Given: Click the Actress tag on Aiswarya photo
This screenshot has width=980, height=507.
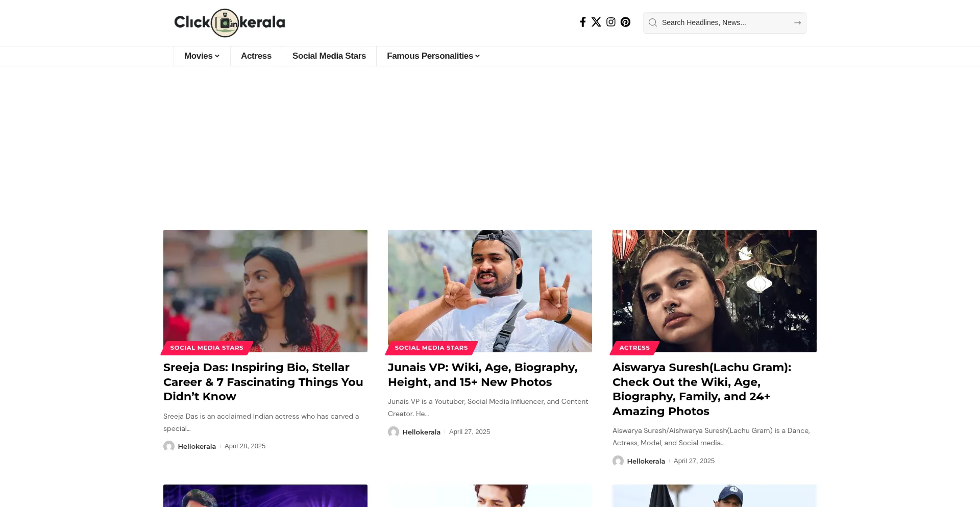Looking at the screenshot, I should pos(634,348).
